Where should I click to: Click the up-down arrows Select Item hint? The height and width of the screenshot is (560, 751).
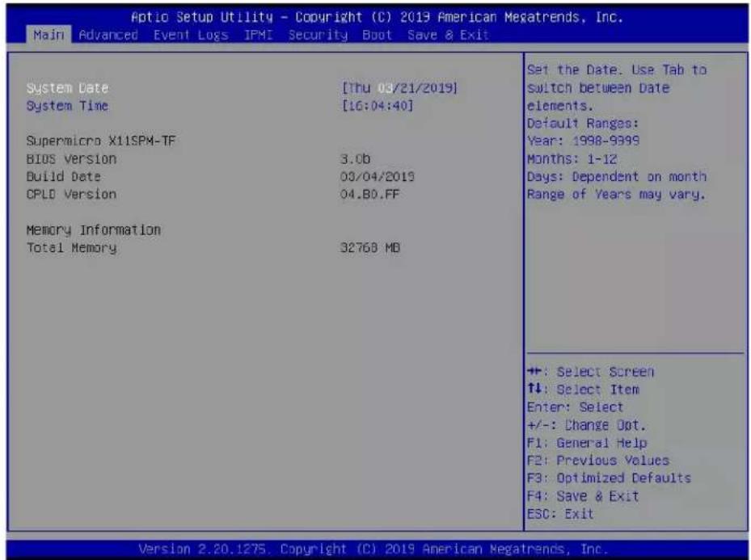click(583, 389)
